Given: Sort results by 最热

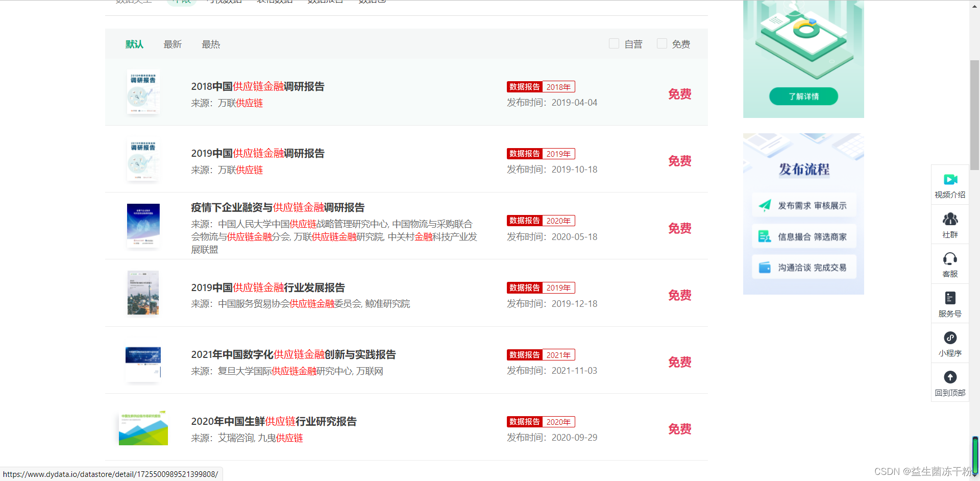Looking at the screenshot, I should [211, 44].
